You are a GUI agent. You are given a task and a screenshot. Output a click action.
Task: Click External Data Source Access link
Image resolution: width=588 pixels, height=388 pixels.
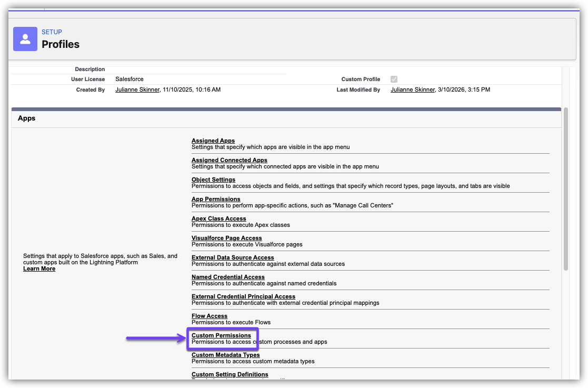pos(233,257)
